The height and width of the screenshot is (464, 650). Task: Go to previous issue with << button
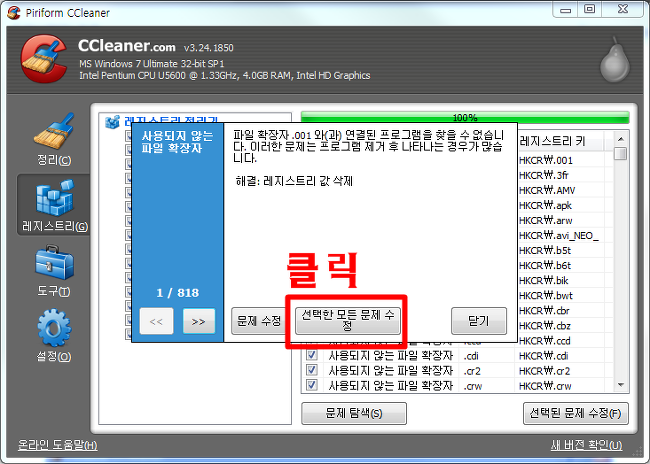[x=156, y=321]
